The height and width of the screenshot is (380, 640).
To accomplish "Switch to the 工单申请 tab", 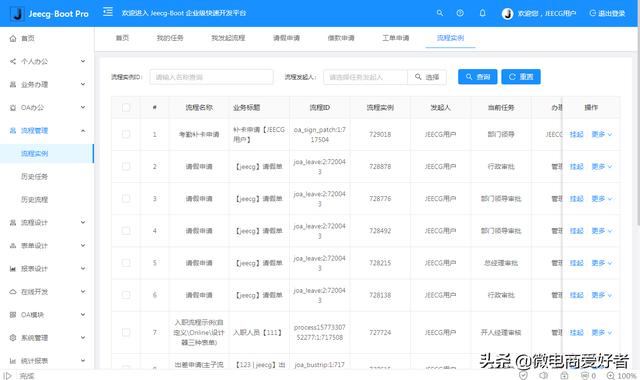I will click(396, 38).
